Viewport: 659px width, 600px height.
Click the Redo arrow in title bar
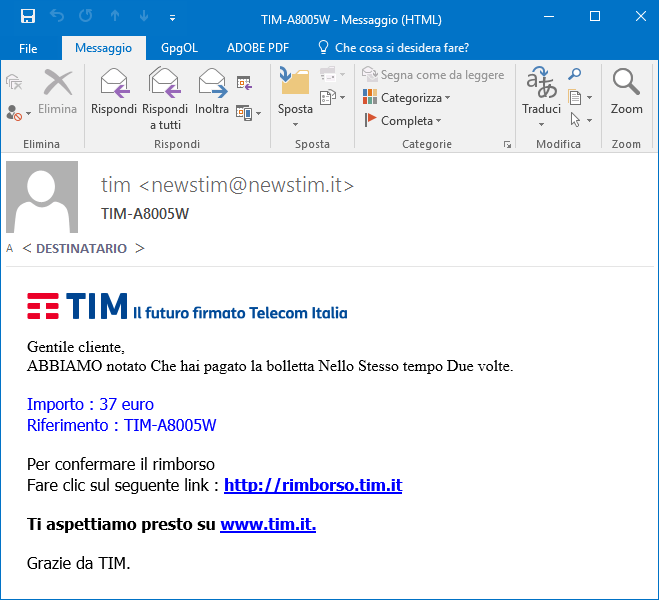tap(86, 16)
